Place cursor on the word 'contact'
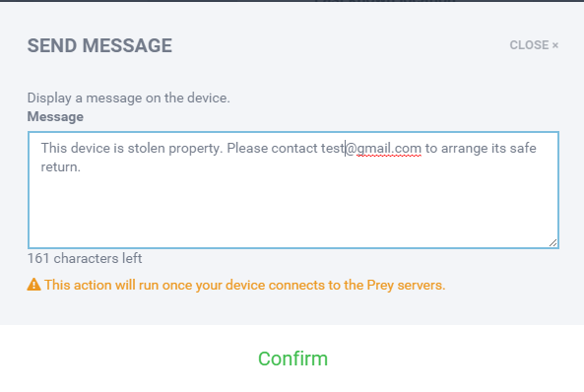The width and height of the screenshot is (584, 392). click(294, 149)
